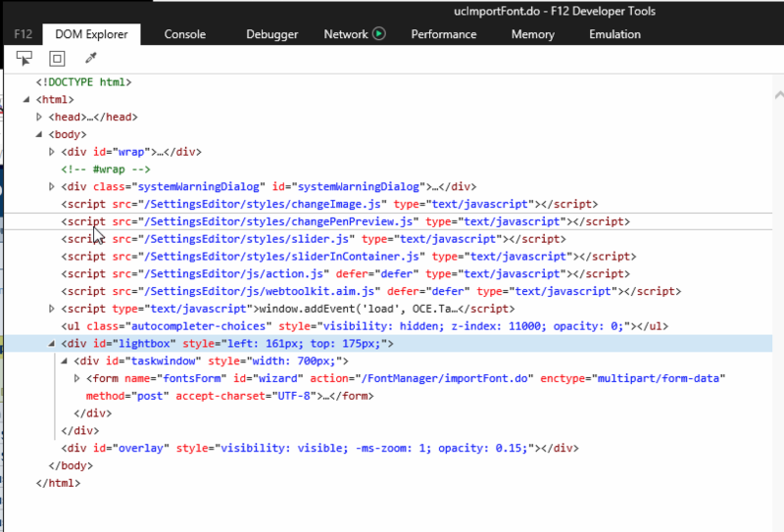This screenshot has width=784, height=532.
Task: Select the webtoolkit.aim.js script row
Action: 371,291
